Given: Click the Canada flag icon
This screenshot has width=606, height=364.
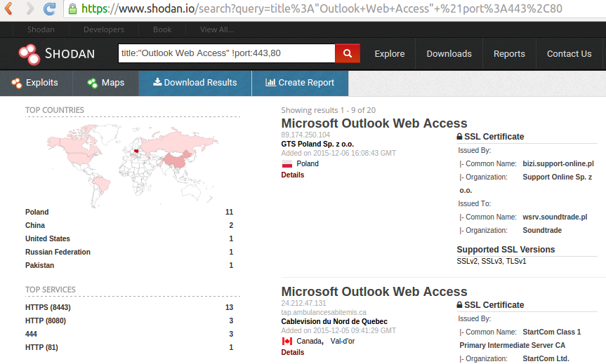Looking at the screenshot, I should click(x=287, y=342).
